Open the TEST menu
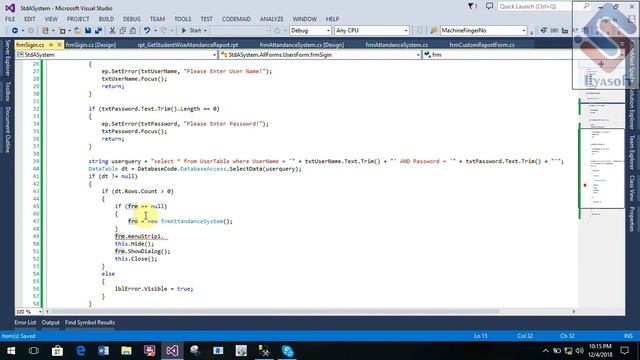 coord(207,19)
